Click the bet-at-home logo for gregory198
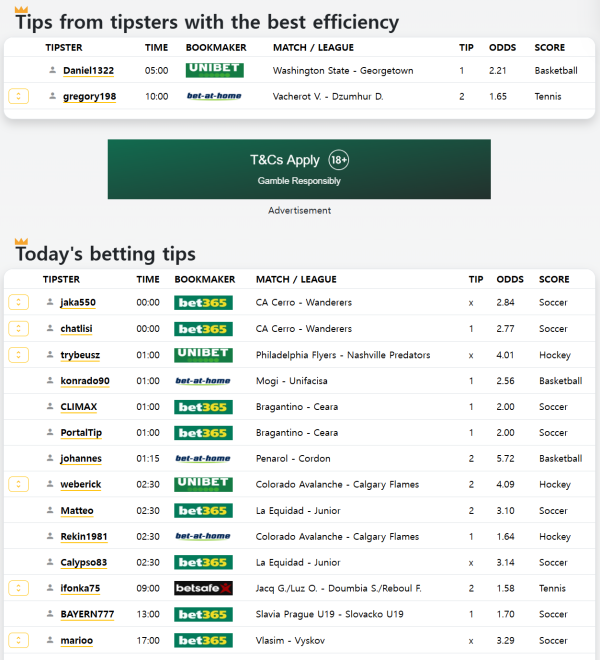This screenshot has height=660, width=600. pos(215,96)
